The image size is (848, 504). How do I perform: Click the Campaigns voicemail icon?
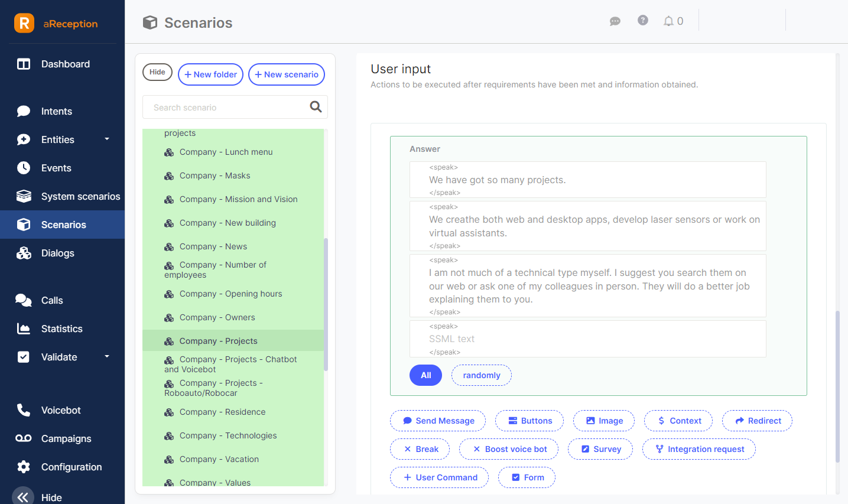tap(24, 438)
